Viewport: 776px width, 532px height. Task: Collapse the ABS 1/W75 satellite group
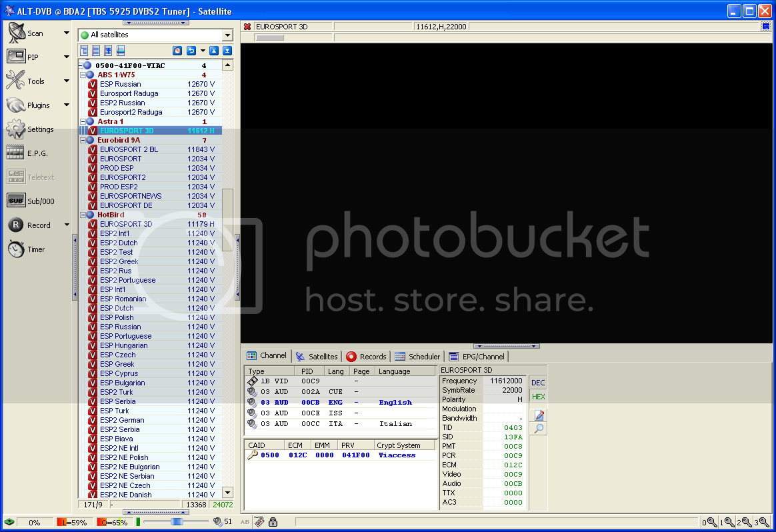[83, 75]
